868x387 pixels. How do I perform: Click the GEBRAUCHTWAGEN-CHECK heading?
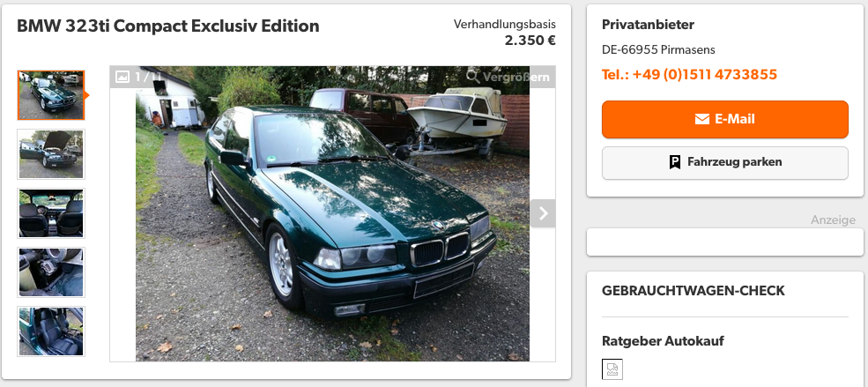693,291
